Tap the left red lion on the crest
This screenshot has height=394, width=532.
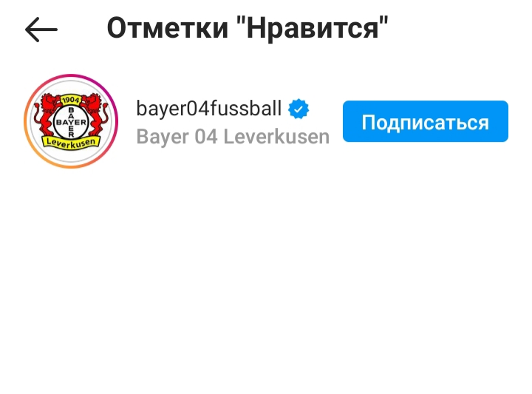(47, 115)
